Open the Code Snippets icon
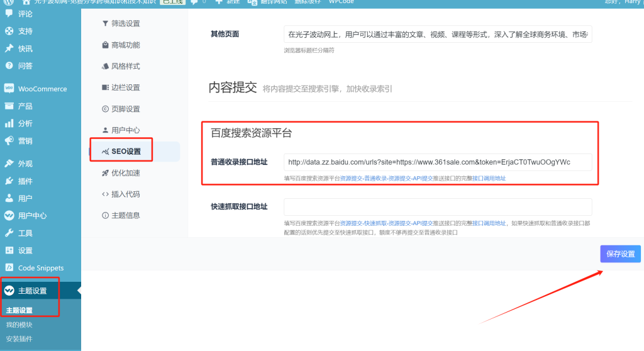Screen dimensions: 644x351 9,267
